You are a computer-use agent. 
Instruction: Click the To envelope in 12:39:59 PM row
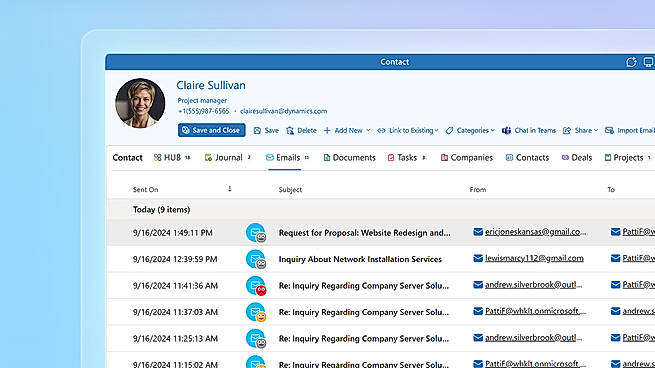pyautogui.click(x=615, y=259)
